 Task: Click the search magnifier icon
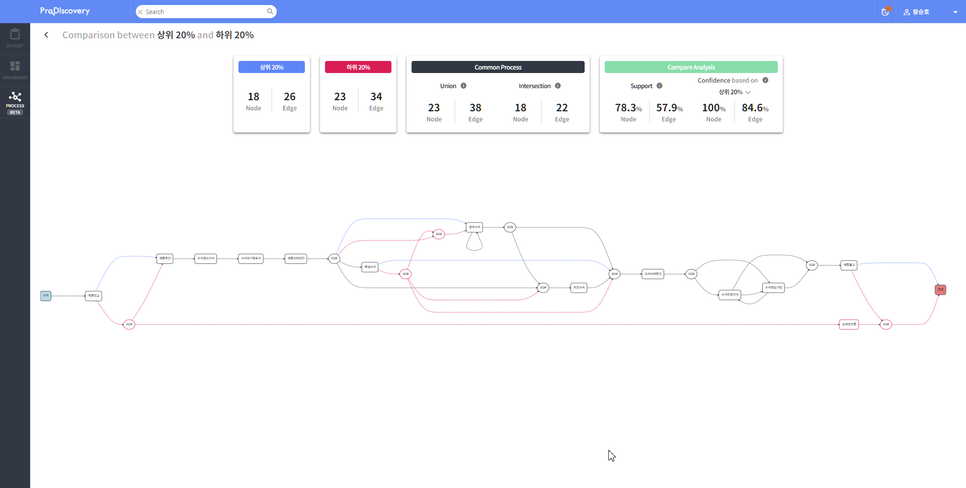[x=270, y=12]
